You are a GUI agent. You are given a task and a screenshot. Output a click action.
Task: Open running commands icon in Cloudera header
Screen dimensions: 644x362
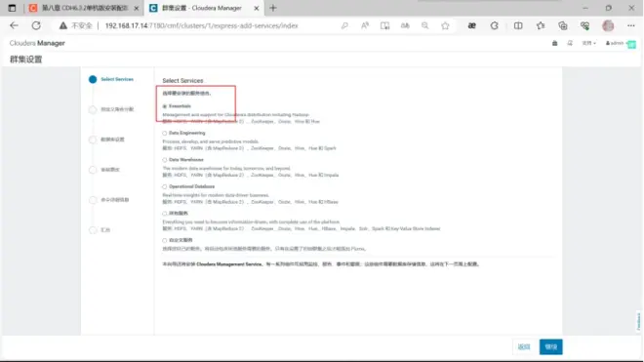570,43
